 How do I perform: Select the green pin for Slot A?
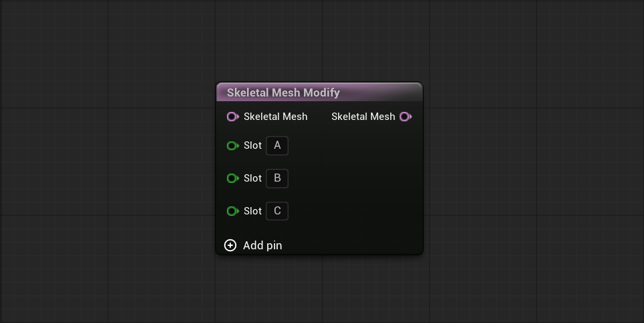232,145
